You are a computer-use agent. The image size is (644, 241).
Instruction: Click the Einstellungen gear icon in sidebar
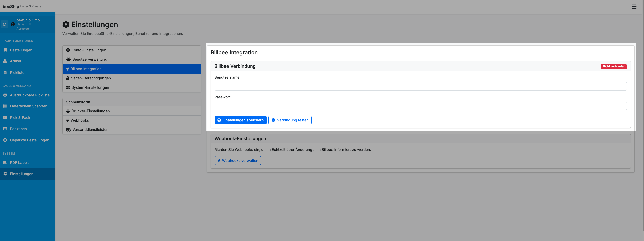click(x=5, y=174)
